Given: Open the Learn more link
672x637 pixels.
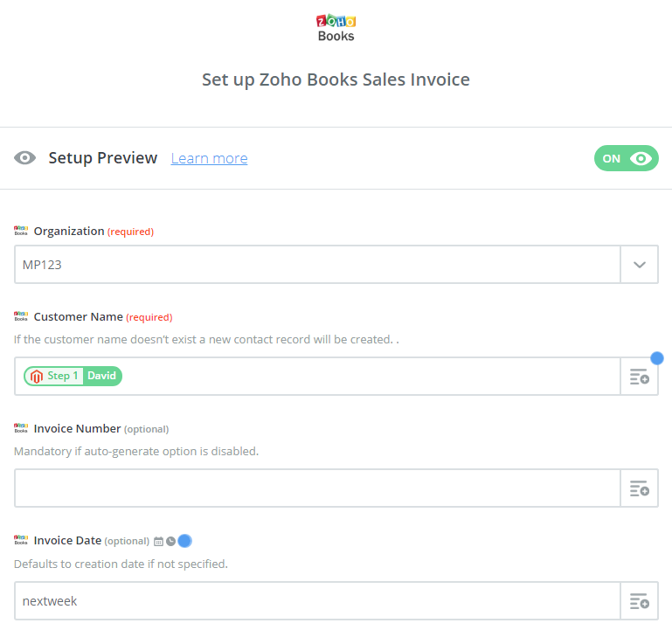Looking at the screenshot, I should (209, 158).
